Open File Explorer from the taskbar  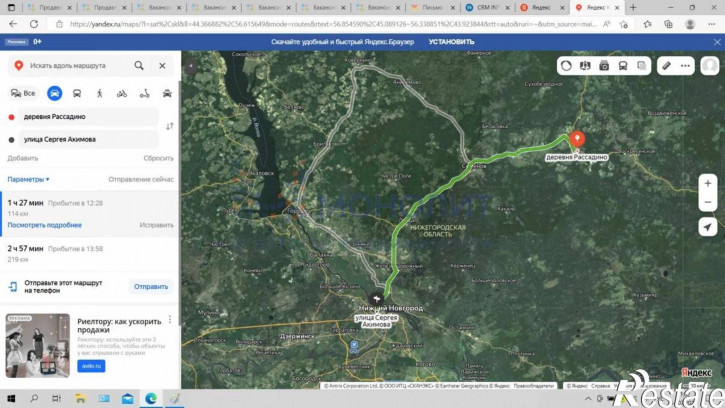pos(80,398)
